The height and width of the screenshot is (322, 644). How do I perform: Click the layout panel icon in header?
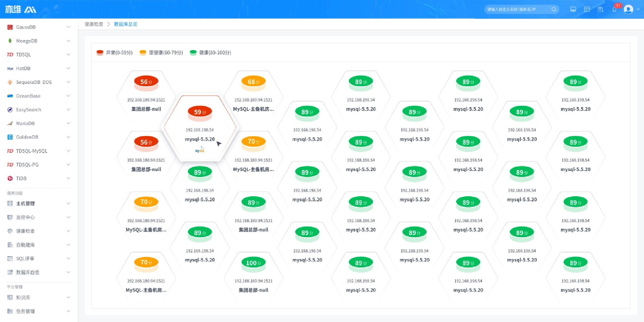(x=587, y=9)
